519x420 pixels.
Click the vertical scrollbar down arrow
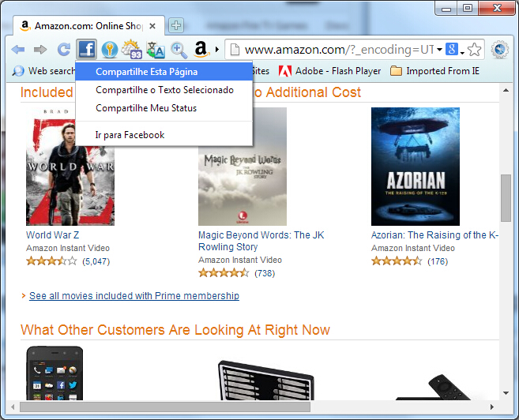pyautogui.click(x=506, y=393)
